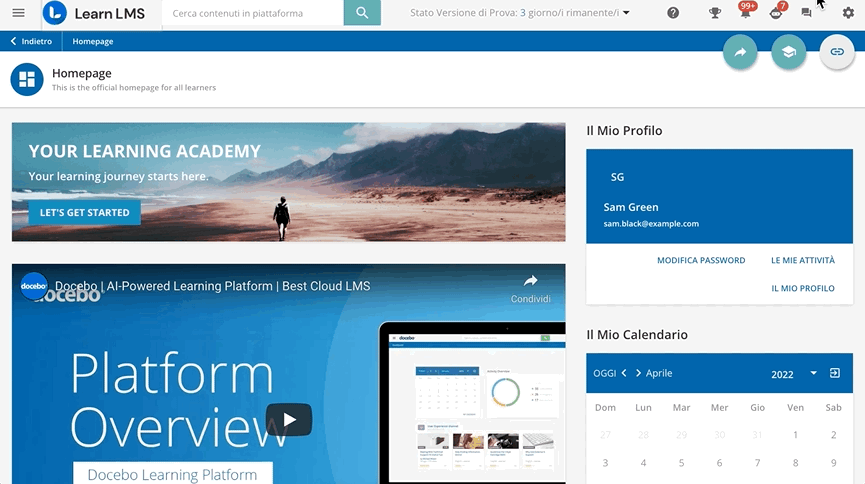Go to previous month in calendar

[624, 373]
